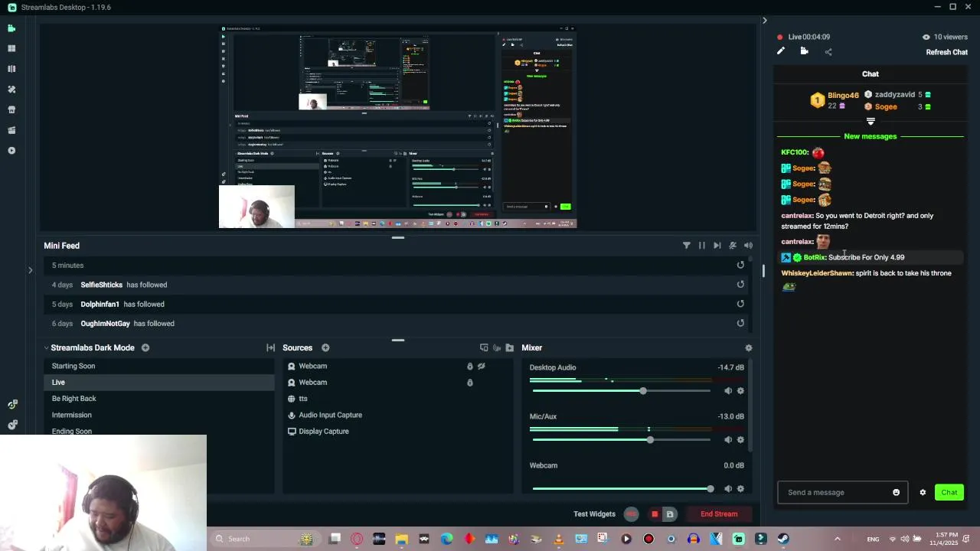
Task: Open Layout Editor grid icon in sidebar
Action: tap(11, 48)
